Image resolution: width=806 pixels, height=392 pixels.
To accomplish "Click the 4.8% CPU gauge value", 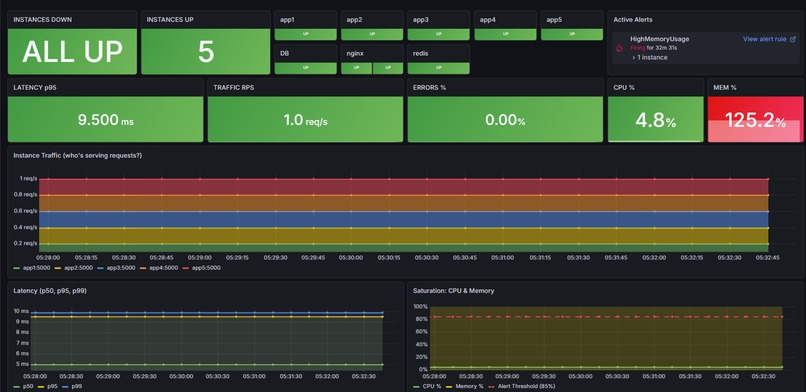I will click(x=656, y=121).
